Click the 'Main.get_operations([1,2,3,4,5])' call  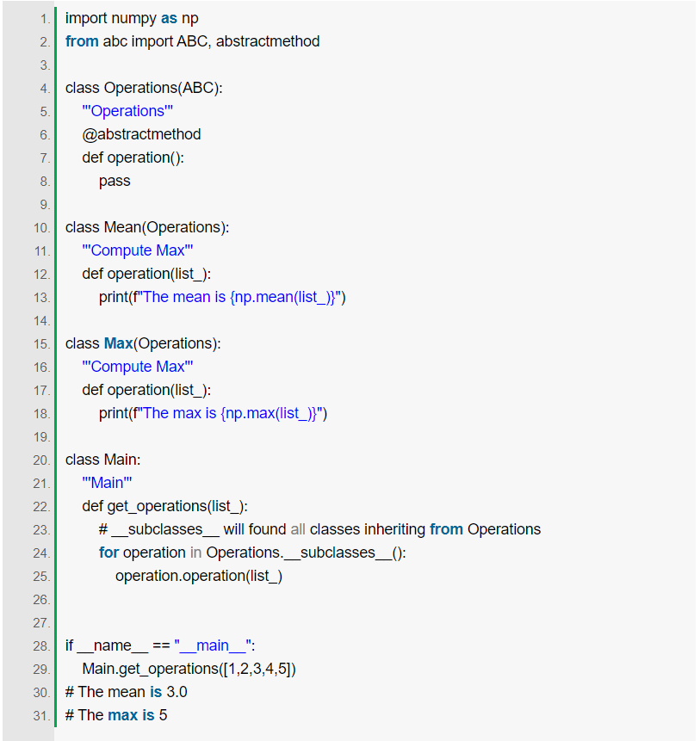point(189,669)
